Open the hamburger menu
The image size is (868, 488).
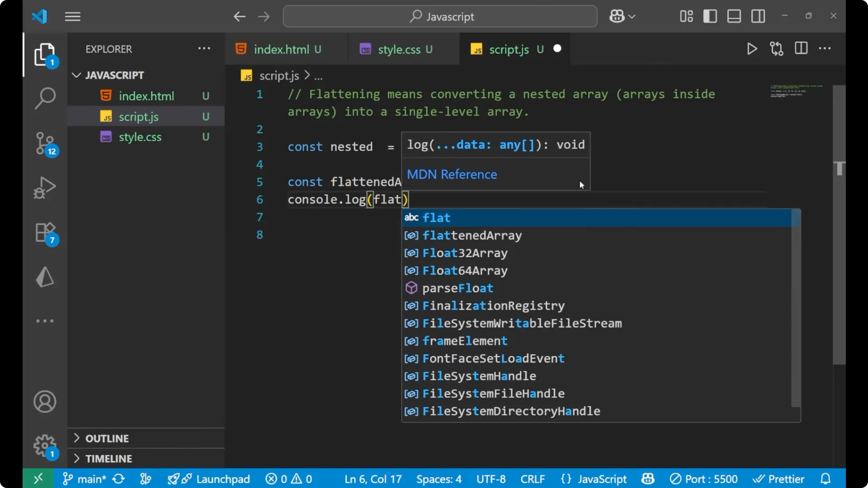[72, 16]
